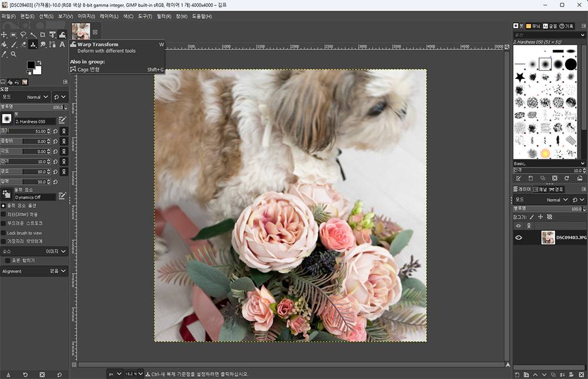588x379 pixels.
Task: Hide the DSC09403.JPG layer with eye icon
Action: 519,238
